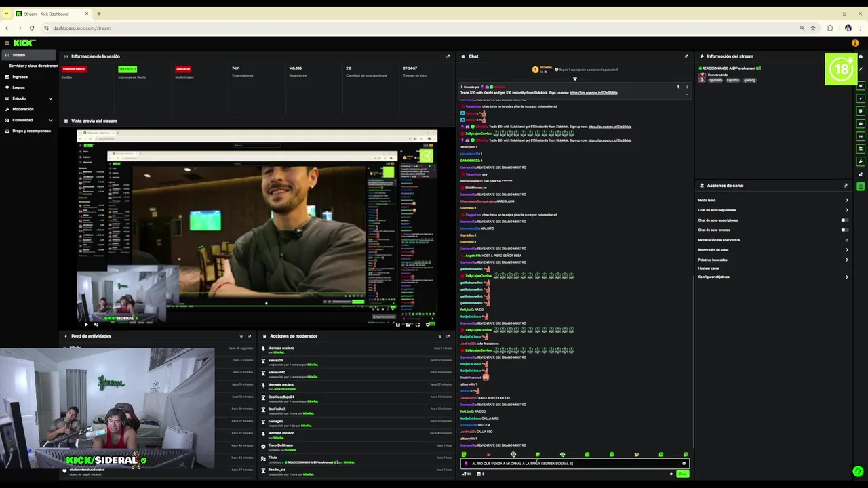Toggle Chat de solo-emotes switch

tap(844, 230)
